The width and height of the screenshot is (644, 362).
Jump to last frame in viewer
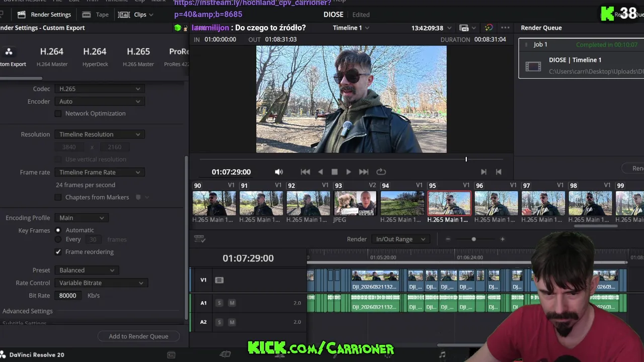[364, 172]
